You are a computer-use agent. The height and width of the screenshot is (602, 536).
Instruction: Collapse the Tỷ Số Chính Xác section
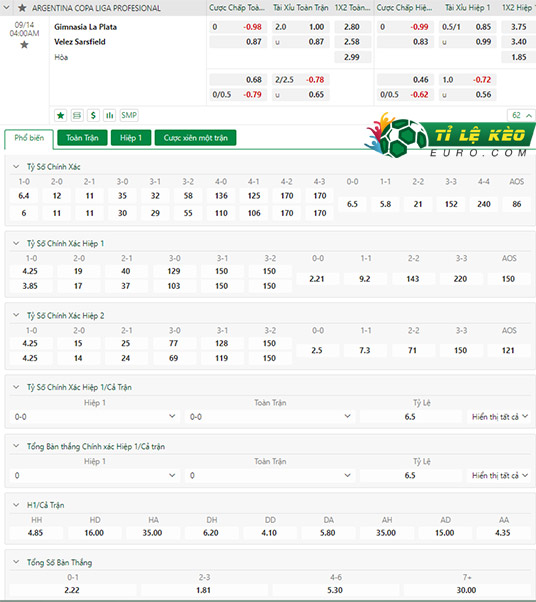pos(16,167)
